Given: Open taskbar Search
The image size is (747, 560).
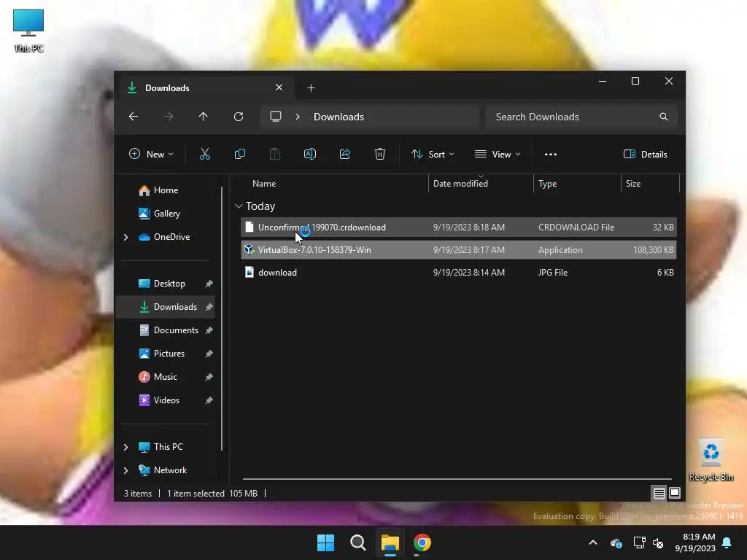Looking at the screenshot, I should click(357, 542).
